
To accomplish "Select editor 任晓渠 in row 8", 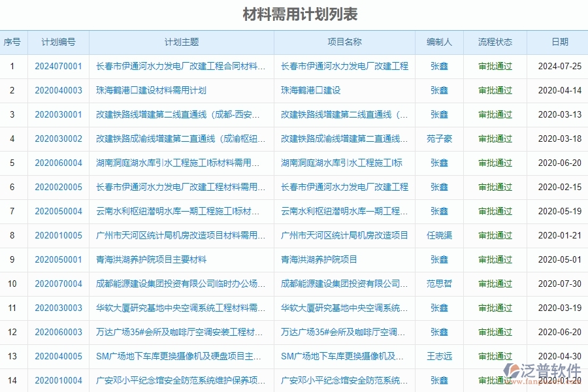I will [x=440, y=235].
